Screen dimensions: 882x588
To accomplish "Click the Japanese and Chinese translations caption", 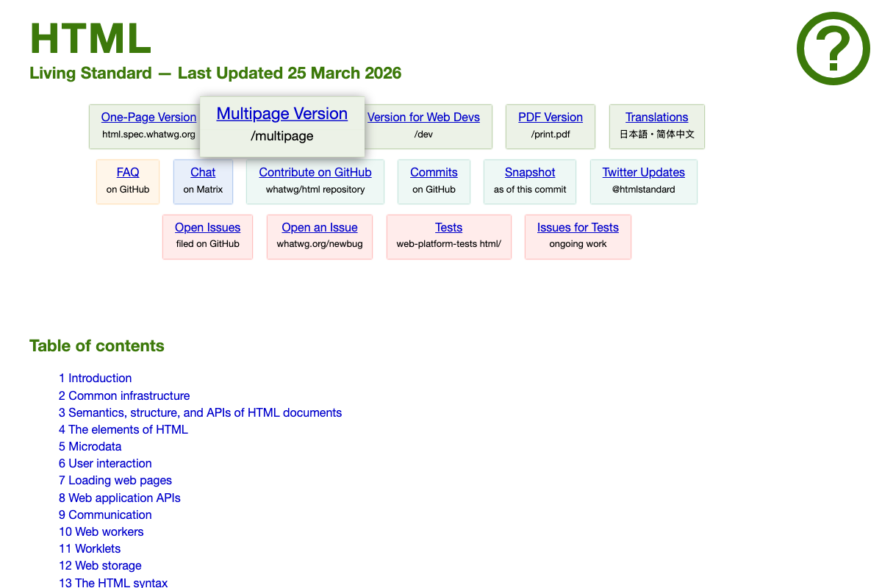I will pos(657,135).
